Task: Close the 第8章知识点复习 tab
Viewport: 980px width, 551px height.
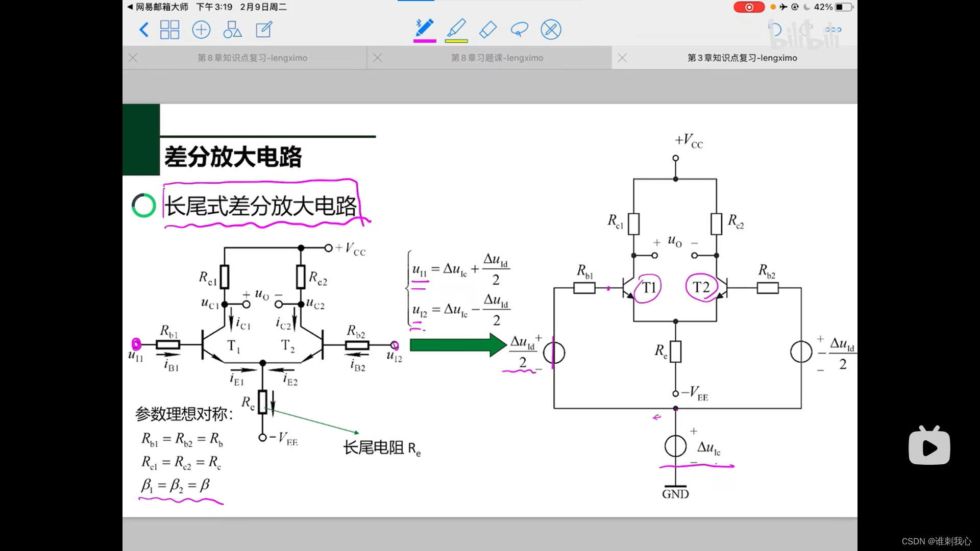Action: point(133,58)
